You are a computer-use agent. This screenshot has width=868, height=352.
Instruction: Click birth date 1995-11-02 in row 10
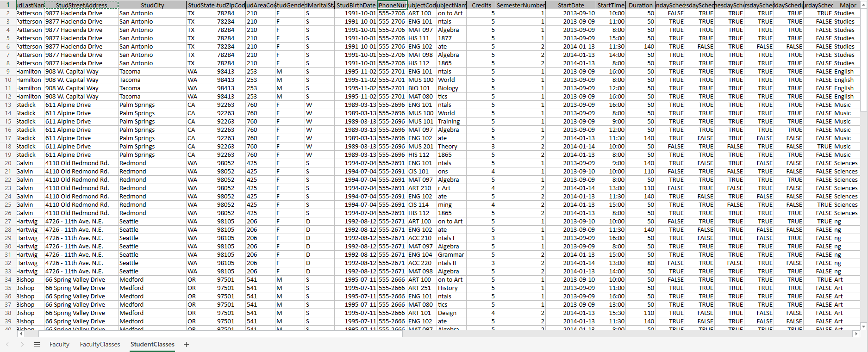click(x=356, y=80)
